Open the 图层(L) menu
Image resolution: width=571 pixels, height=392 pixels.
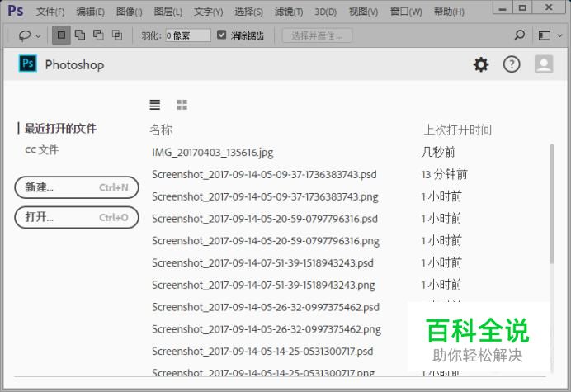pos(168,12)
